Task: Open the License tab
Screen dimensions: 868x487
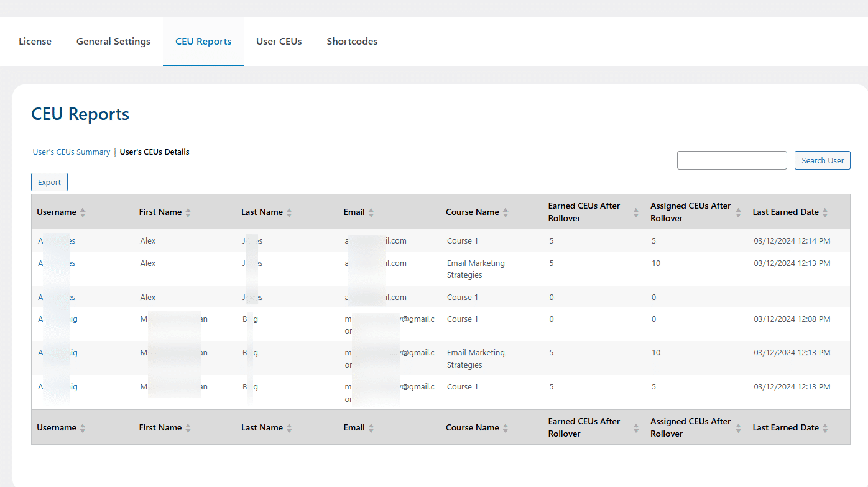Action: point(35,42)
